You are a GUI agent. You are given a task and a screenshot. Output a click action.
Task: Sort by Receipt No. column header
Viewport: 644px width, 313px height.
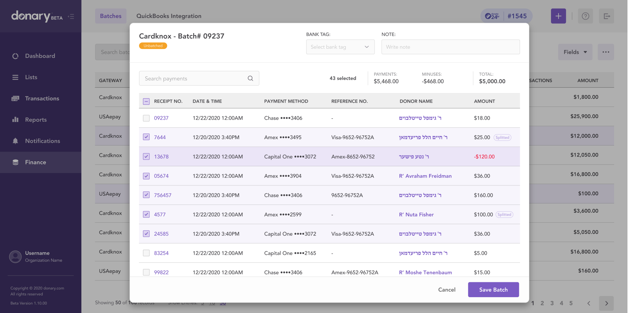coord(168,101)
